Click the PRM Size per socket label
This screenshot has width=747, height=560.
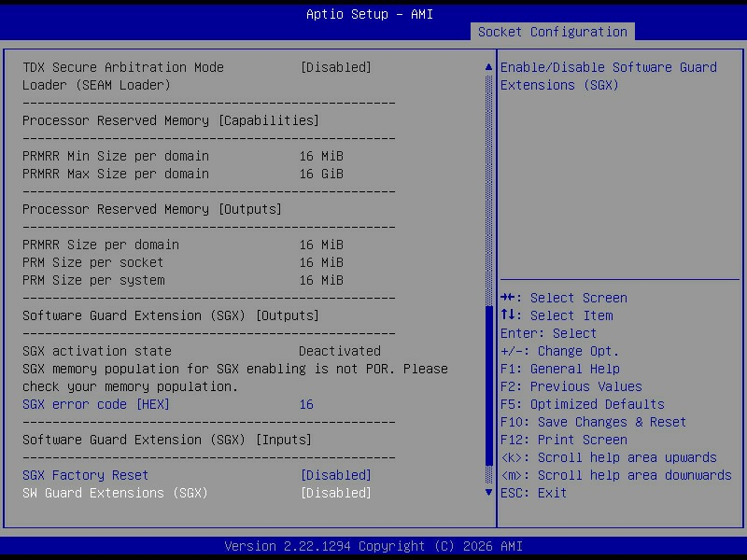(x=92, y=262)
